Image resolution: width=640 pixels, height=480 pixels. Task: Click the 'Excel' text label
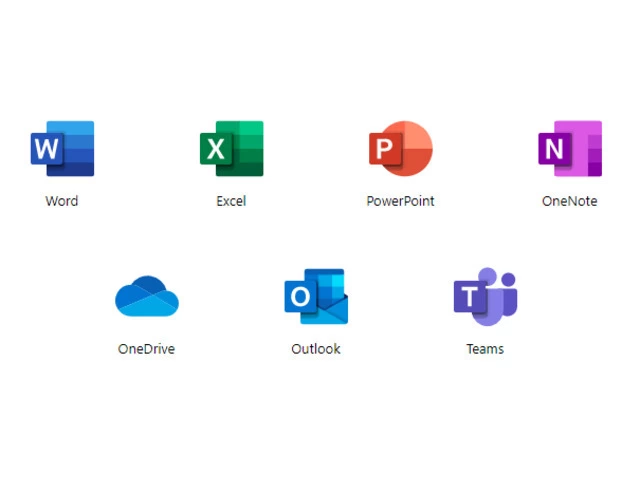pyautogui.click(x=231, y=201)
